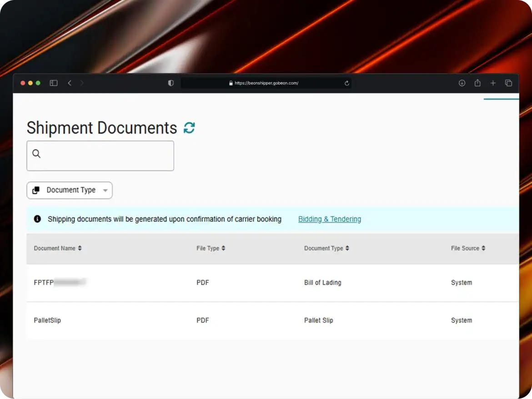Sort by File Type column arrows
The height and width of the screenshot is (399, 532).
[223, 248]
